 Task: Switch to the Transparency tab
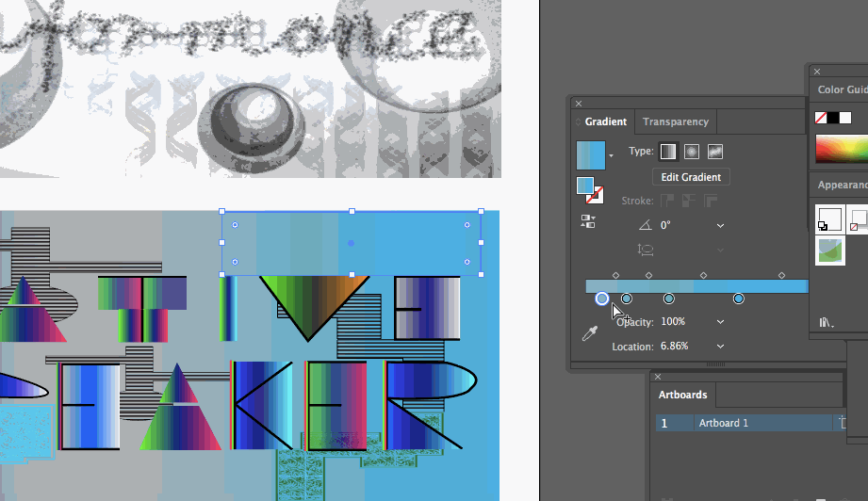[675, 121]
